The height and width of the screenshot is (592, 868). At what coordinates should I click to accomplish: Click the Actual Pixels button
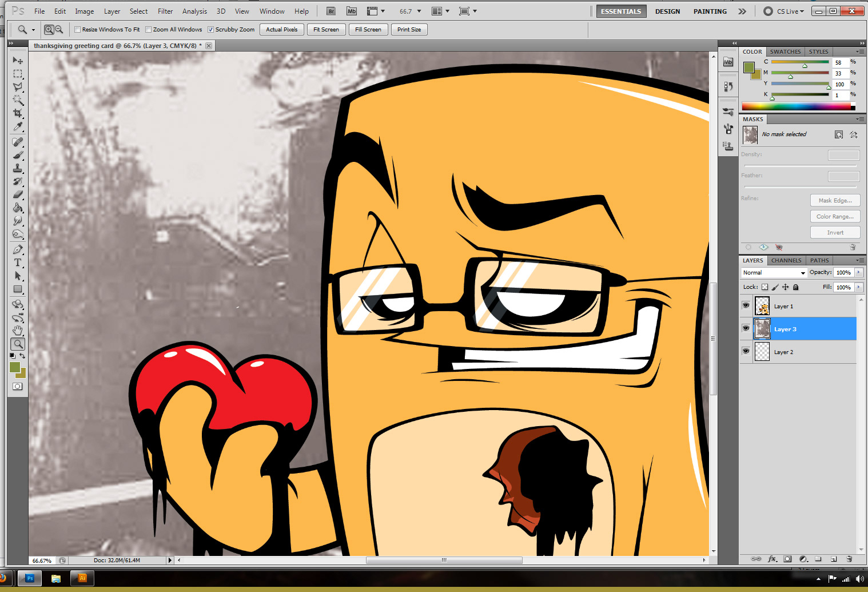click(x=281, y=30)
